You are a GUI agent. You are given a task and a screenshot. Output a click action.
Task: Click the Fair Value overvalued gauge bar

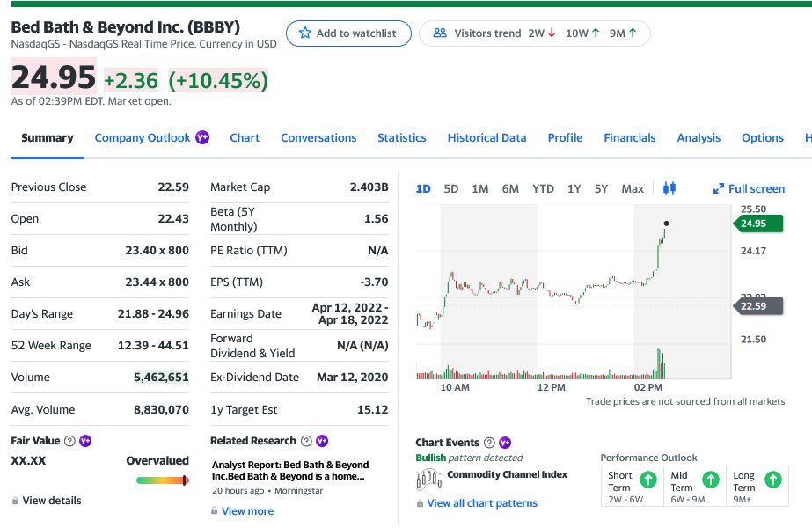pyautogui.click(x=162, y=480)
